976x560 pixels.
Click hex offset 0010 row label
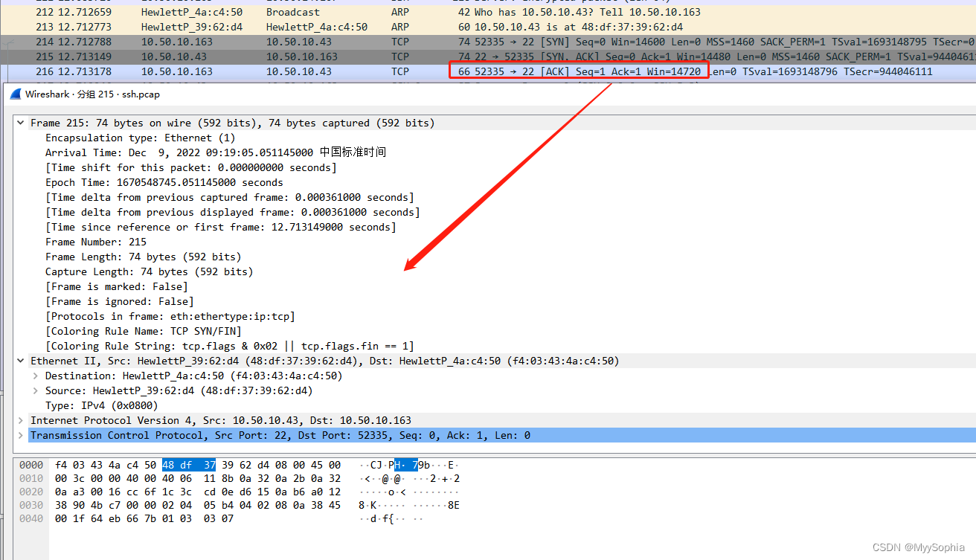[x=31, y=478]
